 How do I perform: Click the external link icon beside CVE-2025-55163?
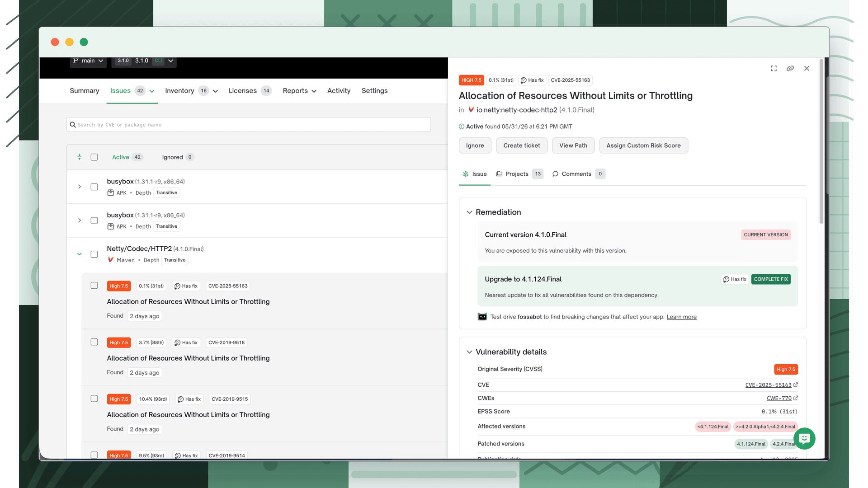(796, 385)
